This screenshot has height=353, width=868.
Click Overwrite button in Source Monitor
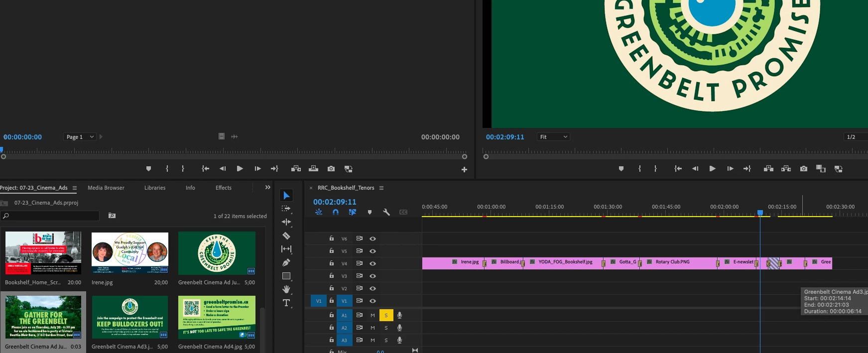(313, 169)
